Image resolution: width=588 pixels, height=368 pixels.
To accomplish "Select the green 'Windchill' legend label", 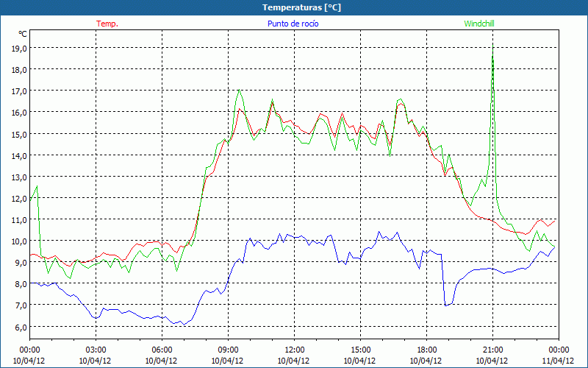I will (x=479, y=24).
